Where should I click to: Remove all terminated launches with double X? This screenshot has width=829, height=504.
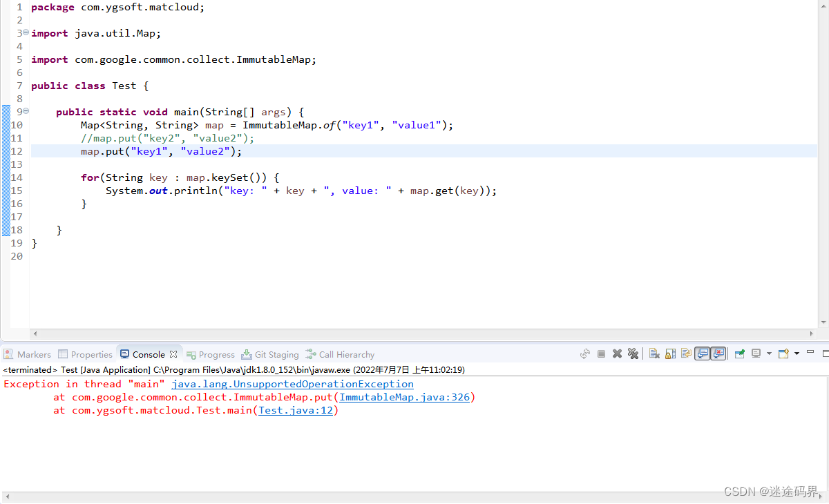pos(633,353)
